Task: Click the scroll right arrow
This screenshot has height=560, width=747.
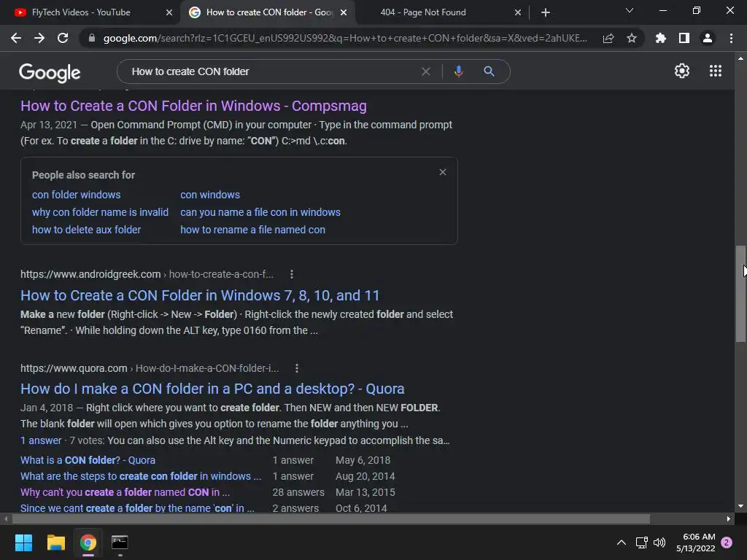Action: click(x=729, y=518)
